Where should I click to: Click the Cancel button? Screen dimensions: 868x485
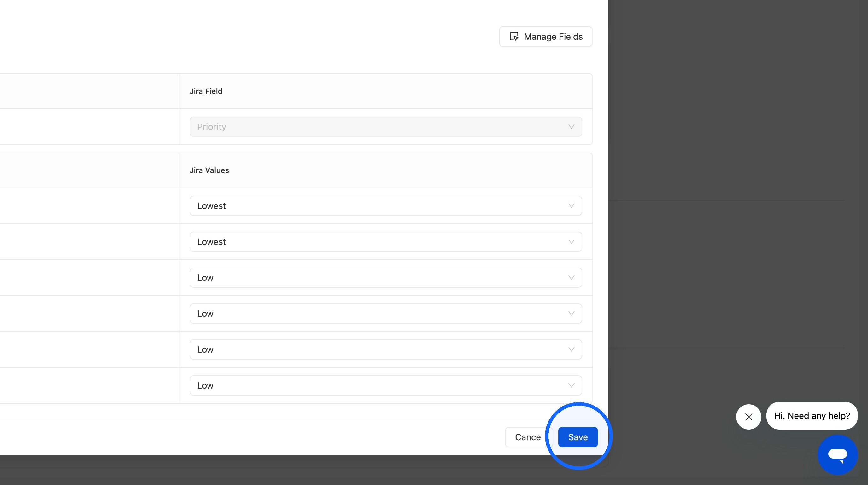click(529, 437)
